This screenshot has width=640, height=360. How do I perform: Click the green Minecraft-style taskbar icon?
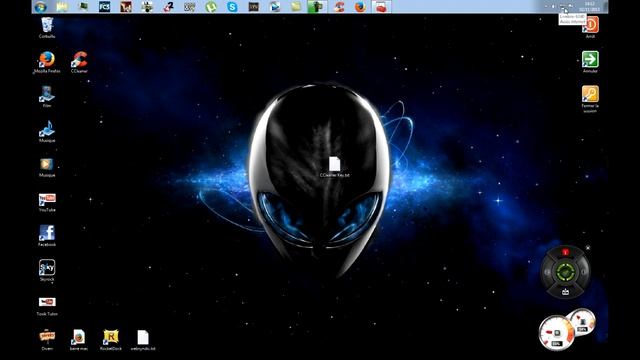[316, 7]
